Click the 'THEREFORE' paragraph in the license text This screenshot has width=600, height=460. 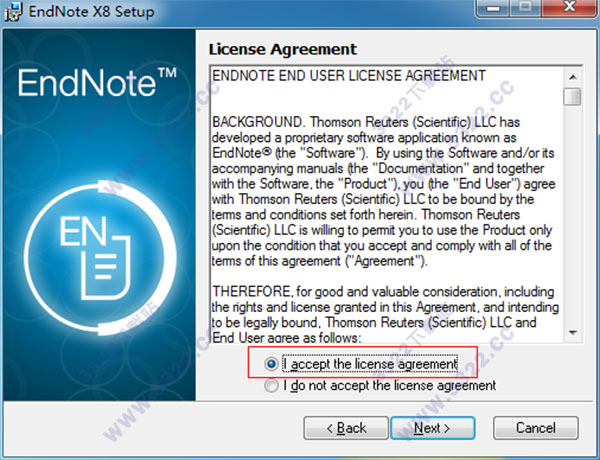click(385, 315)
